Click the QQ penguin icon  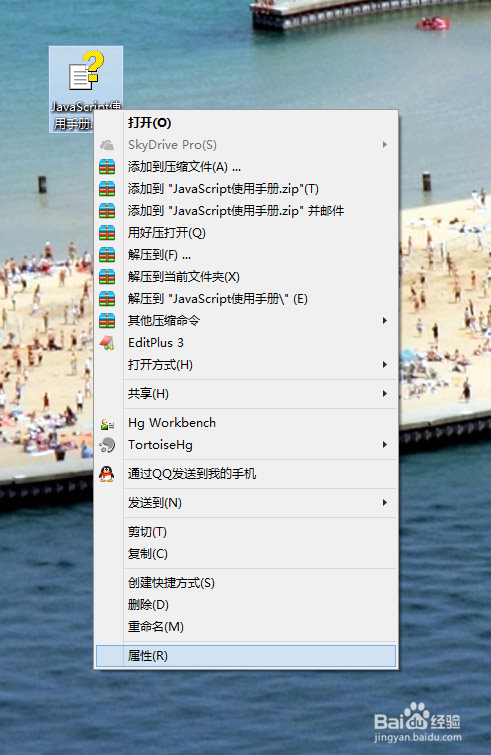[x=107, y=474]
